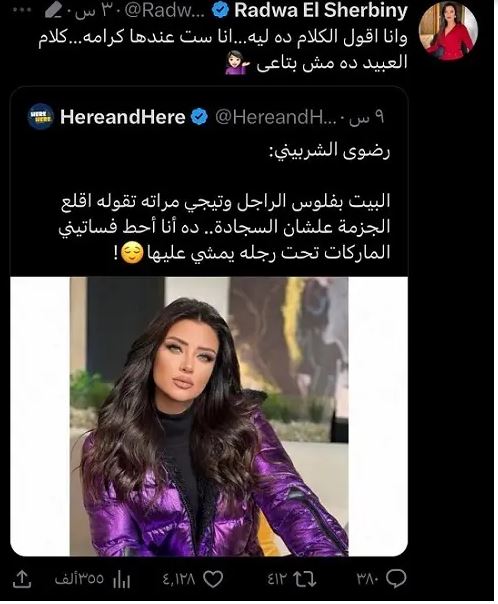The image size is (498, 604).
Task: Click the Radwa El Sherbiny display name
Action: point(321,11)
